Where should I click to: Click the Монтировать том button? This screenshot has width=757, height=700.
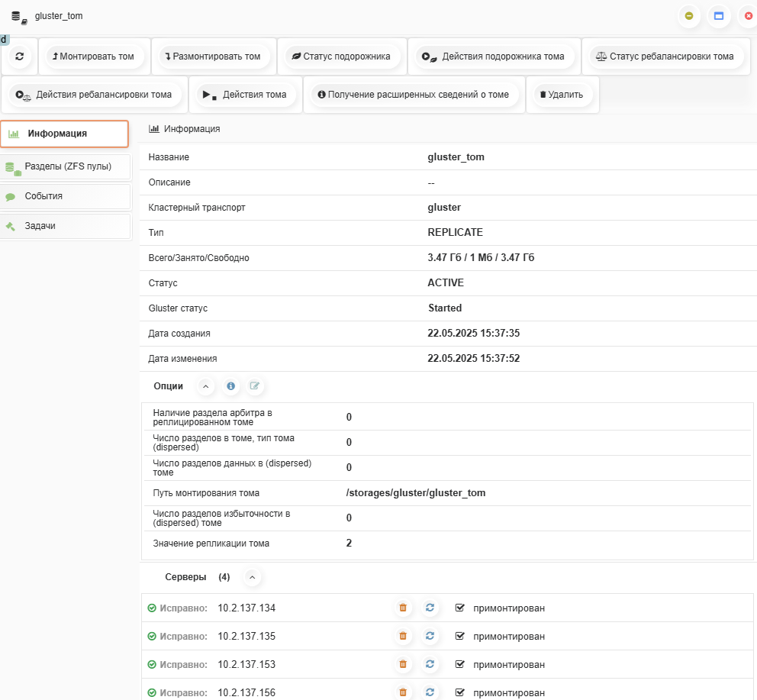tap(94, 56)
